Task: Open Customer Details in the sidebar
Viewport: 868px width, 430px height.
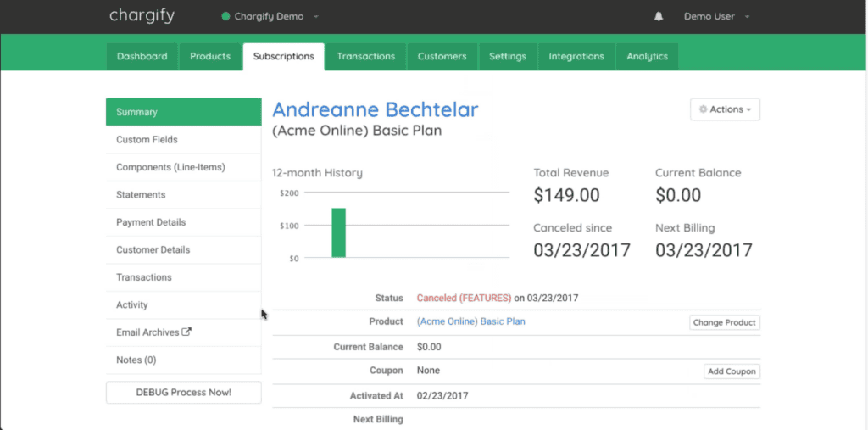Action: tap(184, 250)
